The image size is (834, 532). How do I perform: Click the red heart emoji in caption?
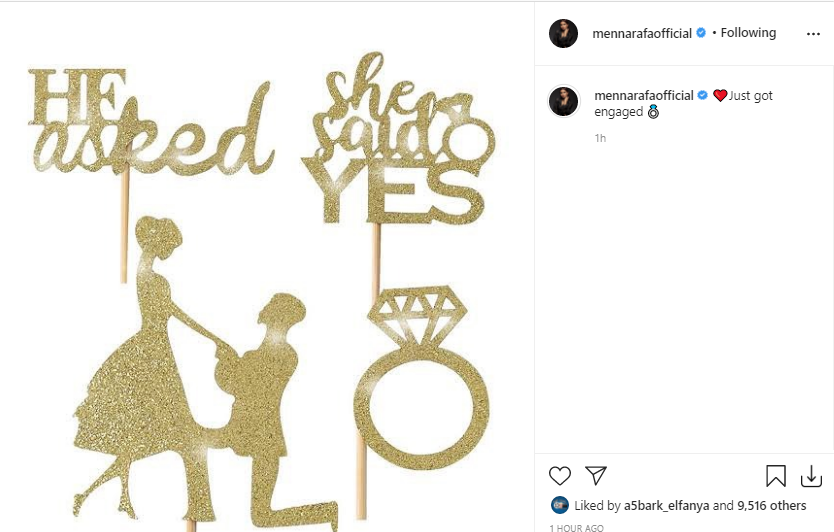click(720, 96)
